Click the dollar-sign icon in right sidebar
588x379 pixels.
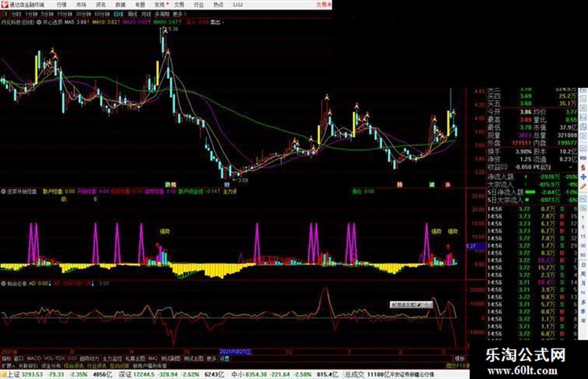point(583,167)
